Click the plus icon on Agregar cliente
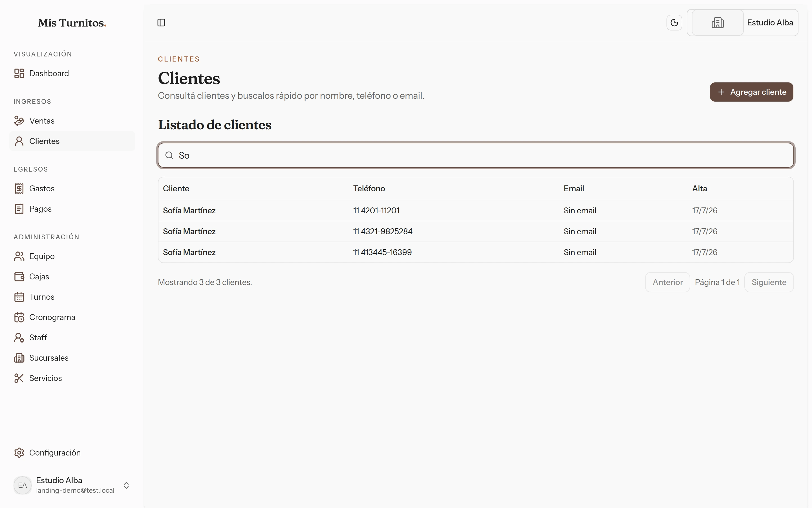This screenshot has height=508, width=812. (x=721, y=92)
